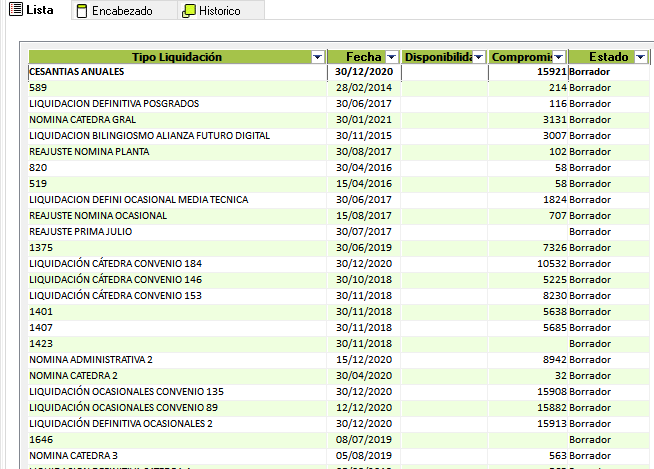Click the Encabezado tab document icon
654x469 pixels.
pyautogui.click(x=82, y=11)
